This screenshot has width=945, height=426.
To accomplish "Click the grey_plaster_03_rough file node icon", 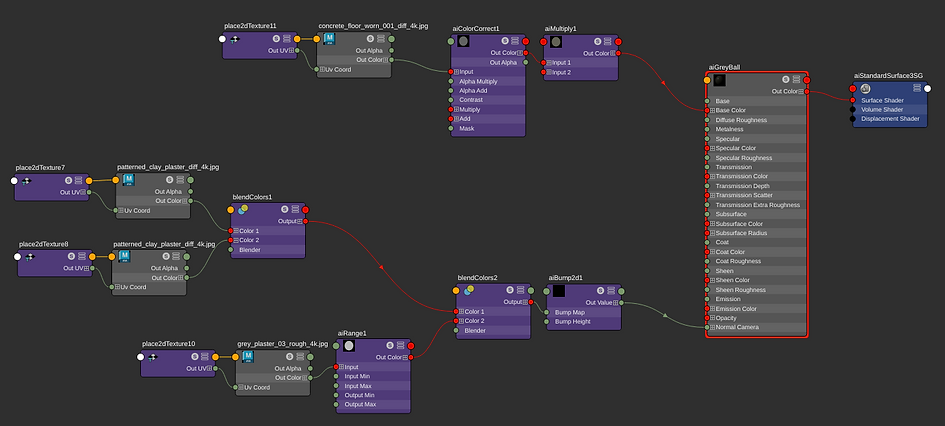I will [247, 357].
